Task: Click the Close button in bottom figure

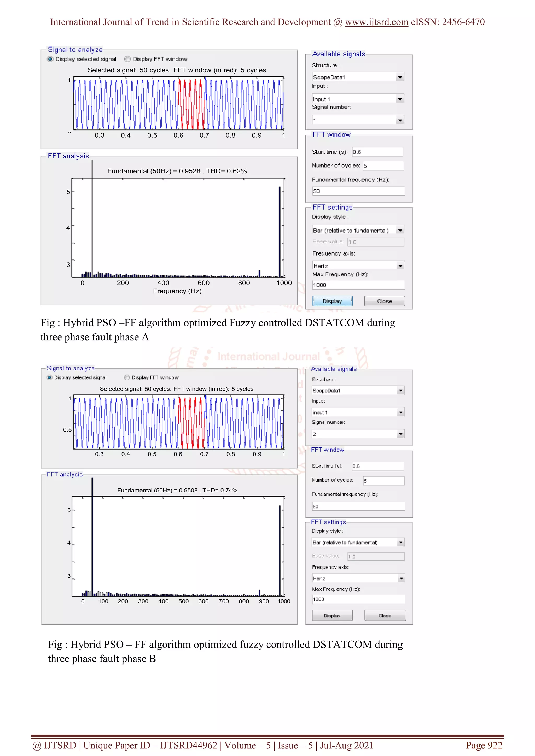Action: coord(385,615)
